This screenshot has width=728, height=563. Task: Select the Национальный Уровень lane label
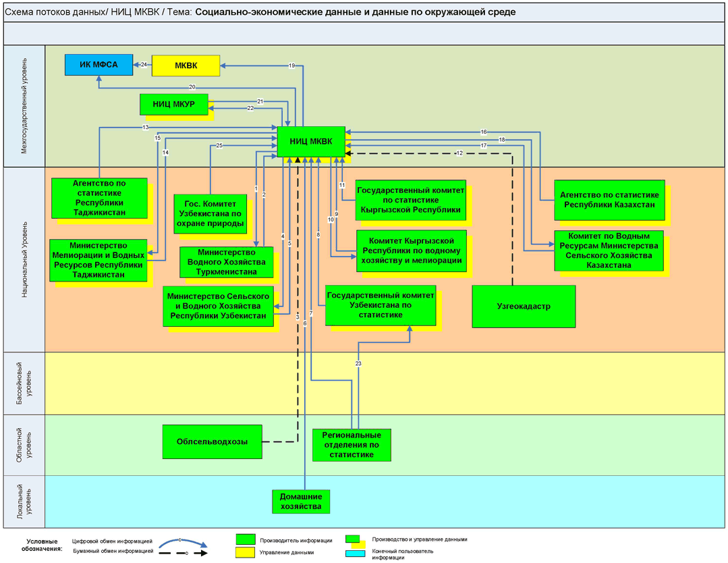point(24,260)
